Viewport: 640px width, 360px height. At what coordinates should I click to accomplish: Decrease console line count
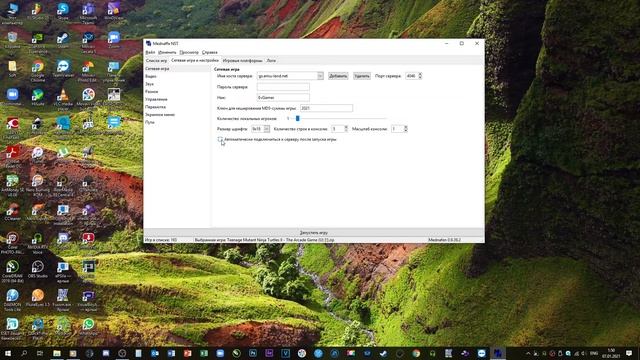(x=346, y=131)
